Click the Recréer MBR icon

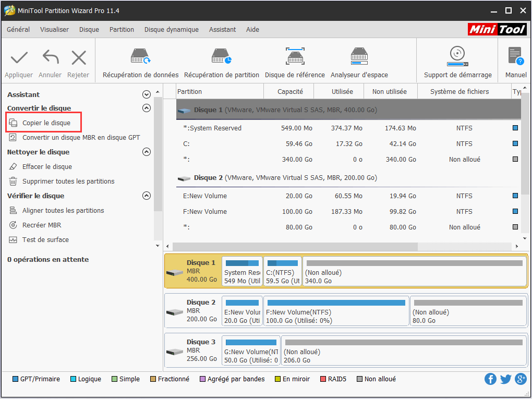coord(13,225)
